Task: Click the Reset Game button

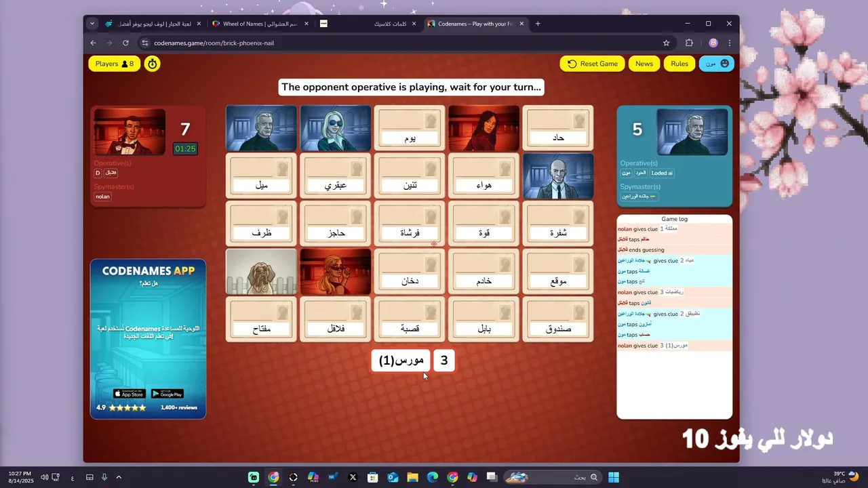Action: [593, 64]
